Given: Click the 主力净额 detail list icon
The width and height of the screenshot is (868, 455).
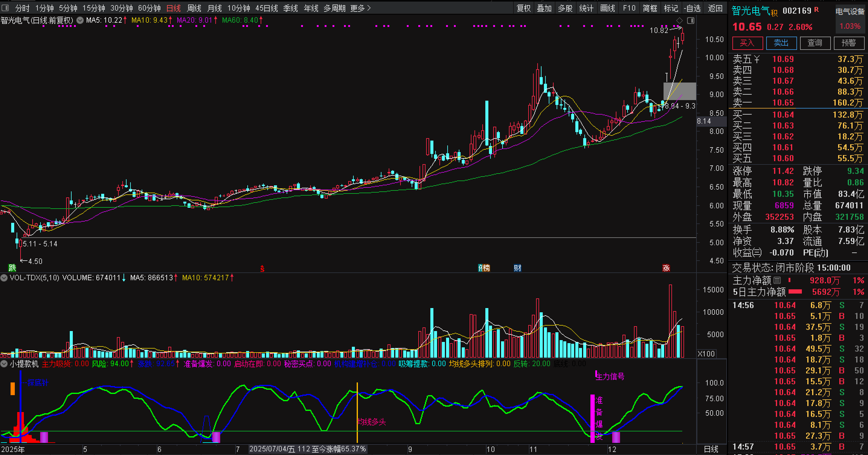Looking at the screenshot, I should point(777,280).
